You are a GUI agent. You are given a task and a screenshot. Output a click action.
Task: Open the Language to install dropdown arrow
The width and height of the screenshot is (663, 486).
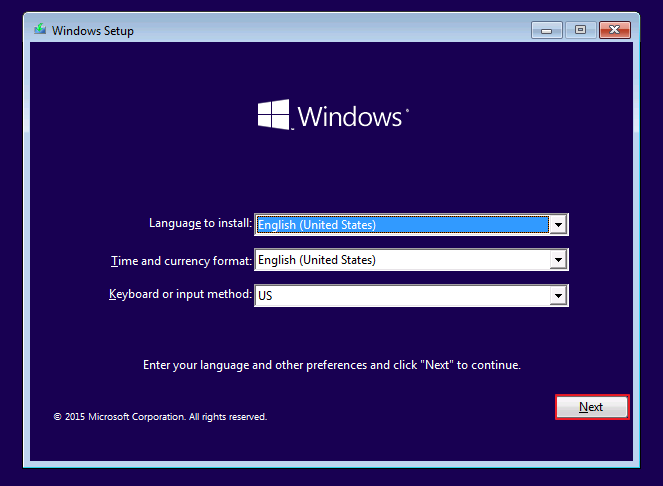[558, 225]
